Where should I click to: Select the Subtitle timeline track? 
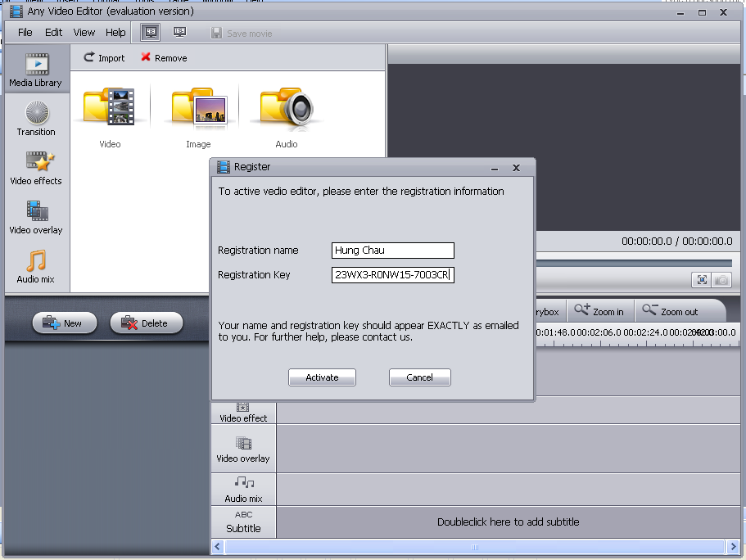[243, 522]
